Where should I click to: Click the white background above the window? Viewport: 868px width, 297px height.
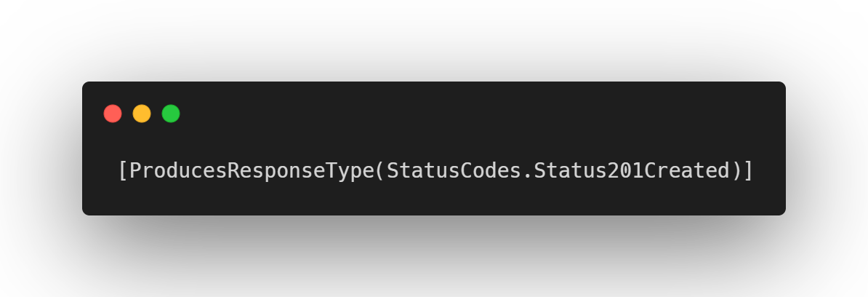pyautogui.click(x=434, y=33)
